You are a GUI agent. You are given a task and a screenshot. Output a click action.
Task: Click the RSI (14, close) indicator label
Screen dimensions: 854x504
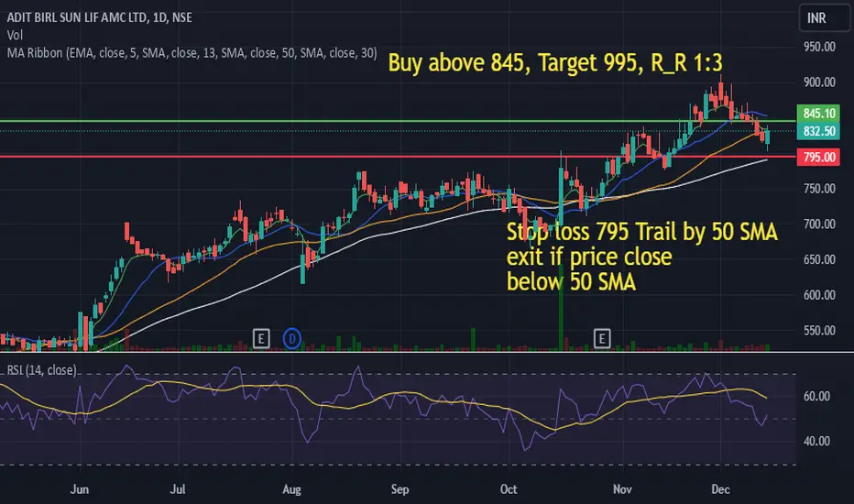coord(41,370)
